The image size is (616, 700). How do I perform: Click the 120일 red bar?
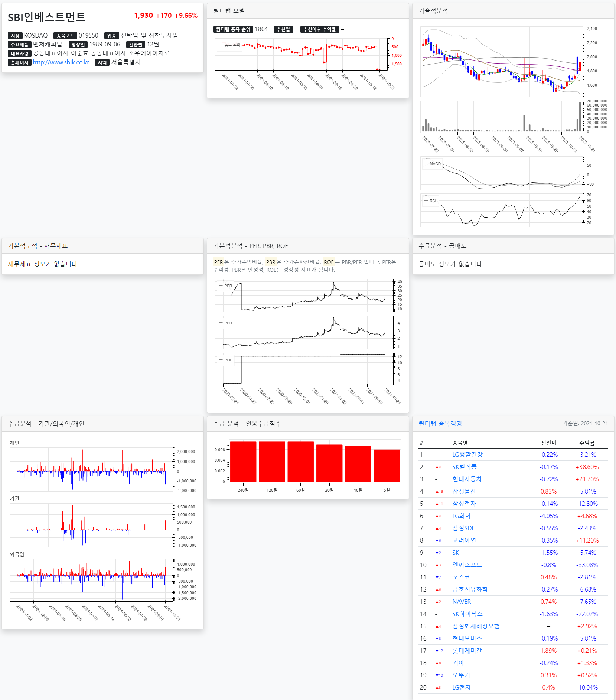pyautogui.click(x=272, y=462)
